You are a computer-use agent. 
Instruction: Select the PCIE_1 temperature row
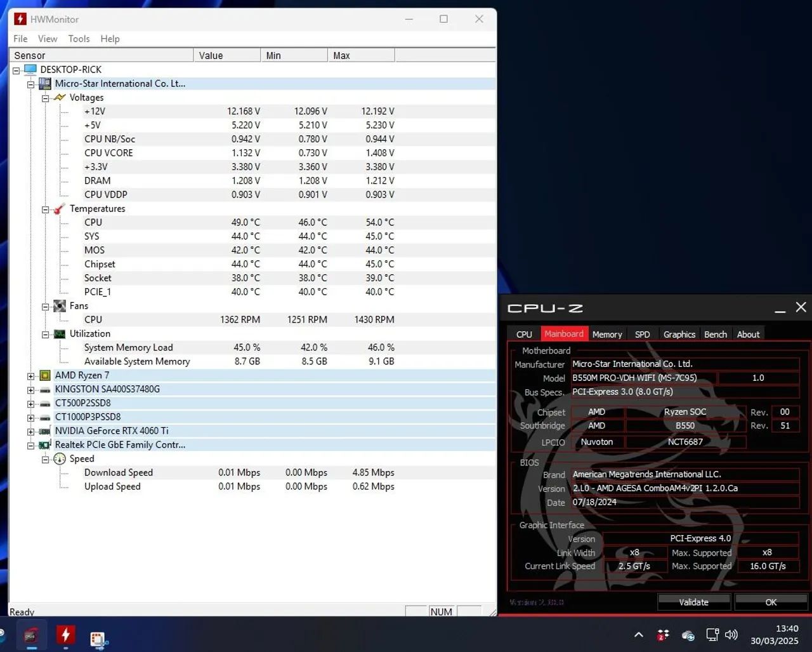click(252, 292)
